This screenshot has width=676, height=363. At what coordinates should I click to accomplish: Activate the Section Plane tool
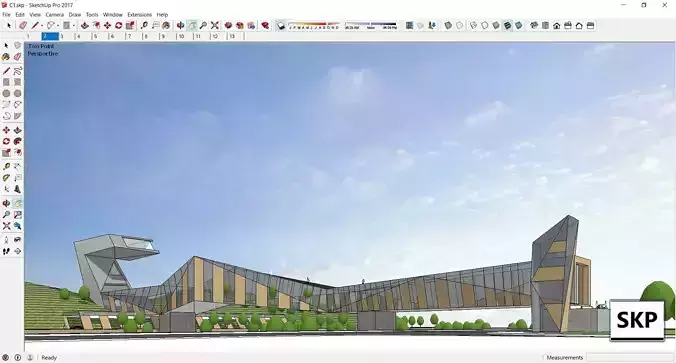click(17, 251)
